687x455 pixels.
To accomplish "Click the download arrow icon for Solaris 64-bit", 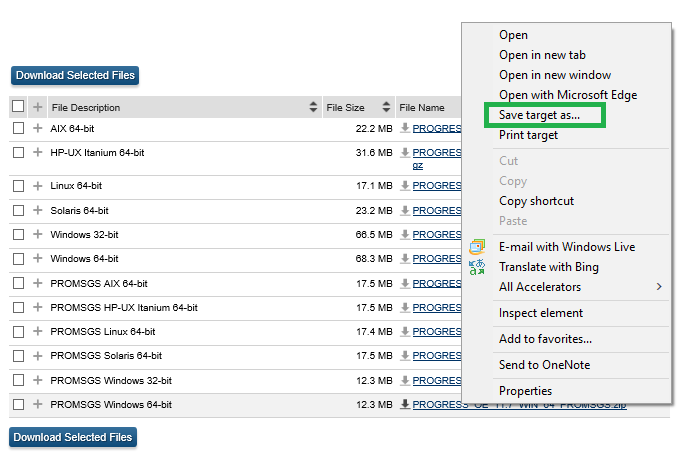I will (x=405, y=210).
